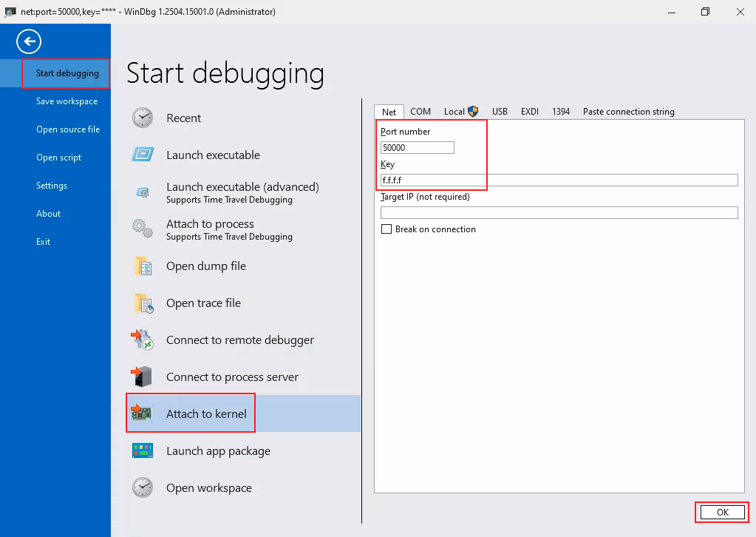Close the WinDbg window
Screen dimensions: 756x537
tap(740, 12)
